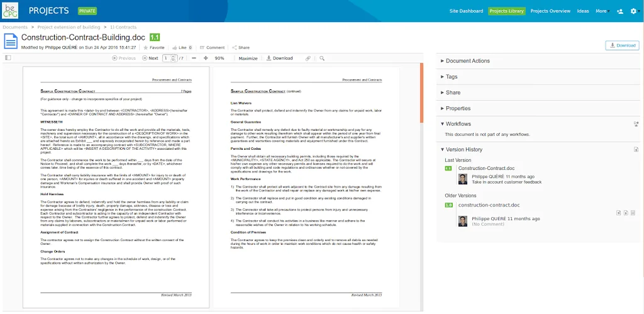This screenshot has width=644, height=314.
Task: Click the page number input field
Action: [x=167, y=59]
